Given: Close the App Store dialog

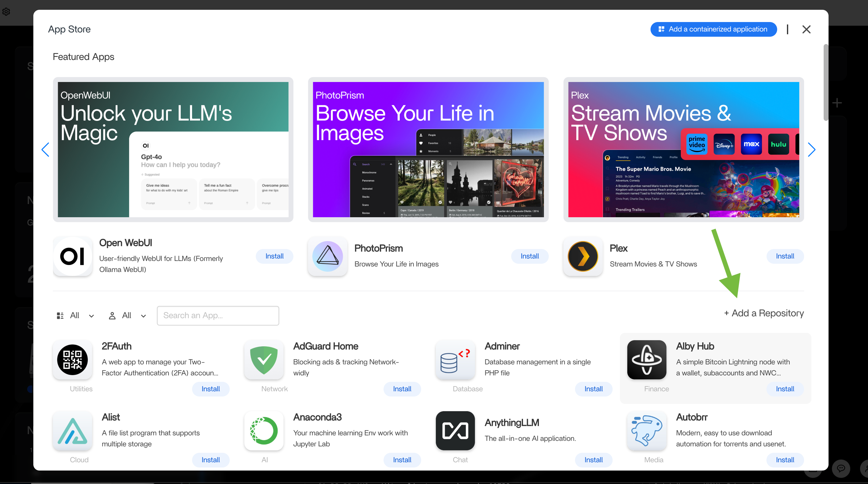Looking at the screenshot, I should click(806, 29).
